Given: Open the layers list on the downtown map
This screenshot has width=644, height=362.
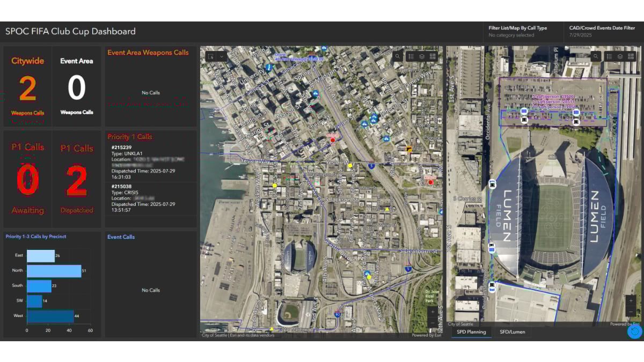Looking at the screenshot, I should click(x=422, y=56).
